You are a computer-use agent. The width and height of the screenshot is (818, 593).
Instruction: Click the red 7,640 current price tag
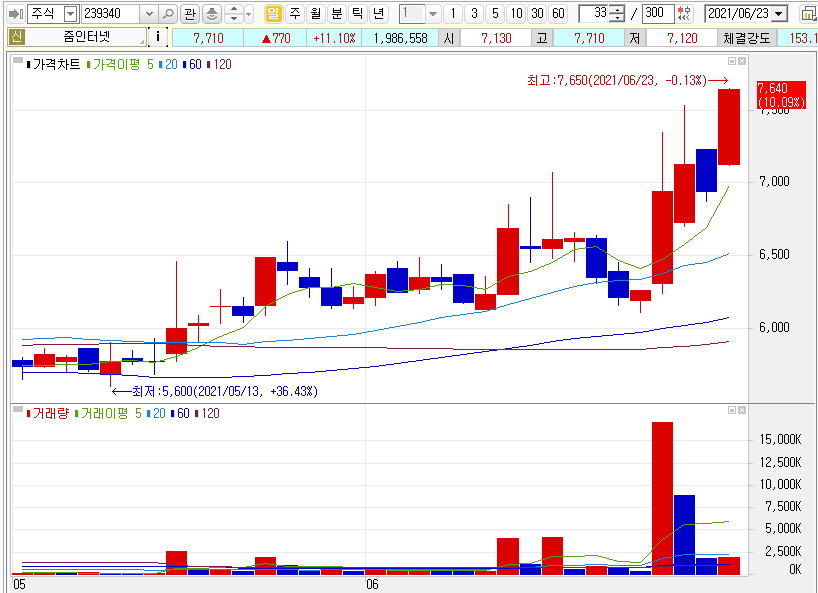coord(781,95)
